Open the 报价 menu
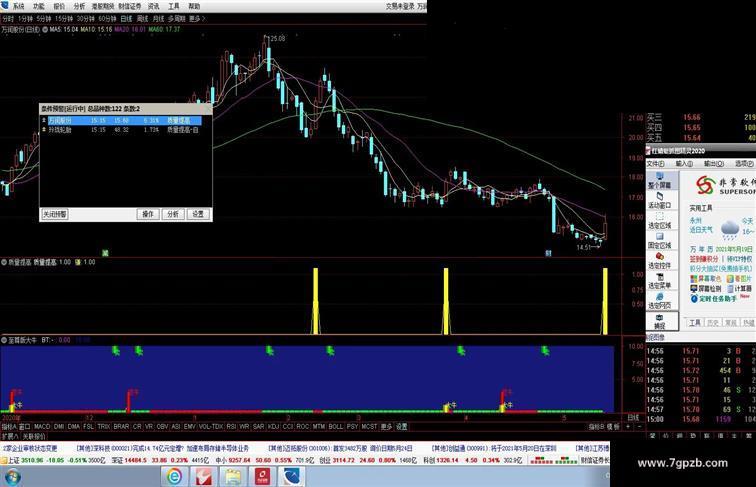 click(x=59, y=6)
